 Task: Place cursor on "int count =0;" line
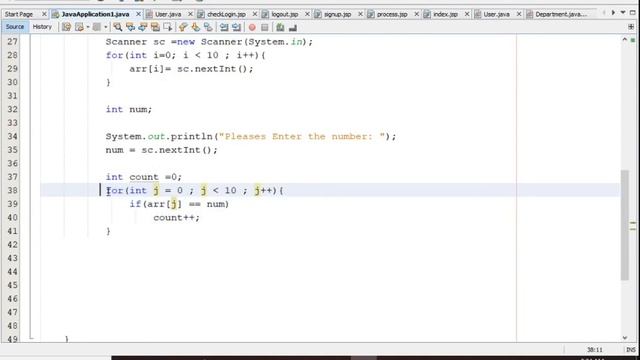144,177
